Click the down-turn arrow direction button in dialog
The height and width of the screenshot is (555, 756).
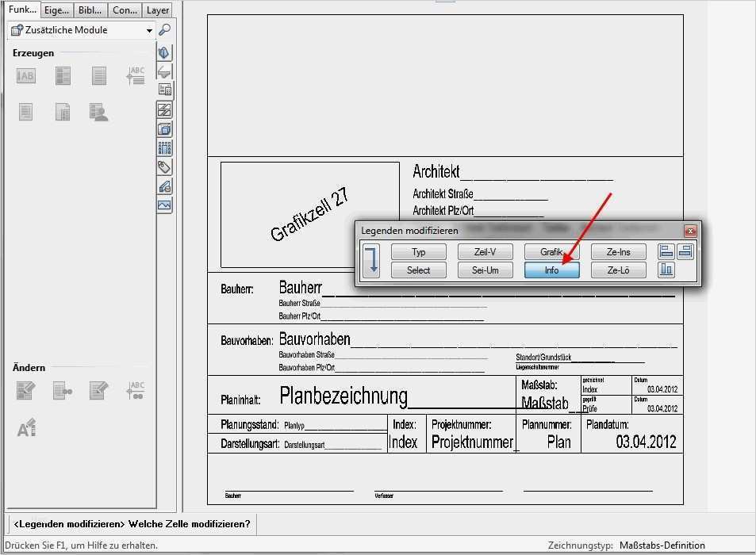371,260
